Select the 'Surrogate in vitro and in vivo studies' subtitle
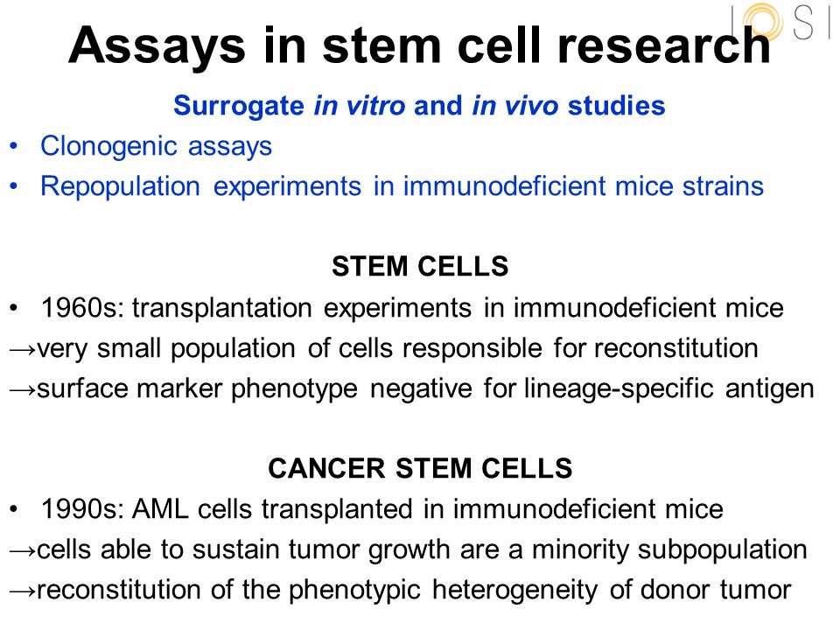840x630 pixels. (419, 106)
